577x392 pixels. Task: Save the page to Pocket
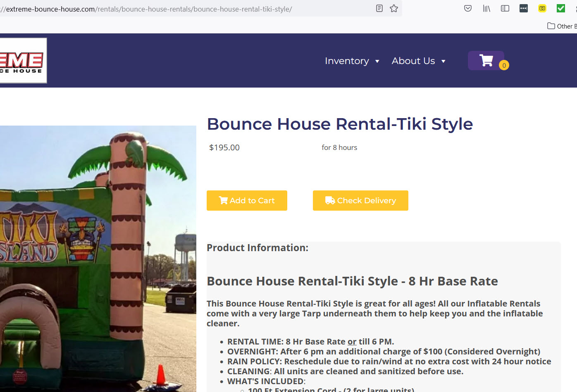pyautogui.click(x=468, y=8)
